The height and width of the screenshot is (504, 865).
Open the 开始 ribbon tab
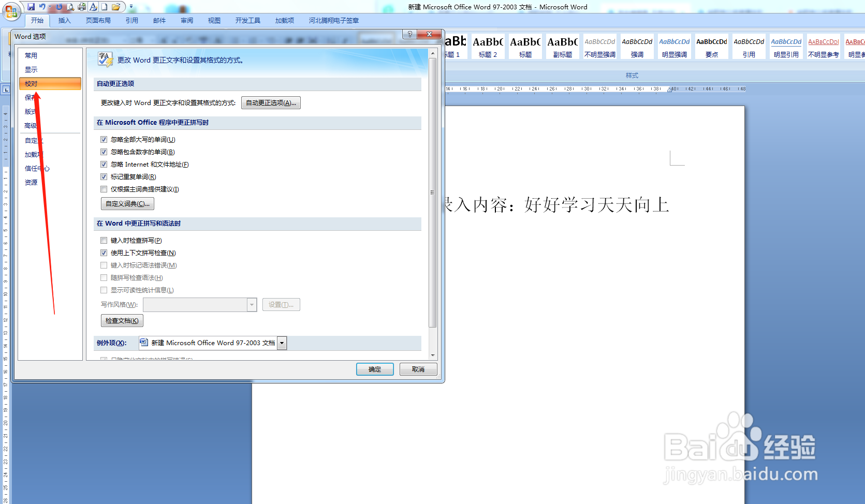[37, 21]
